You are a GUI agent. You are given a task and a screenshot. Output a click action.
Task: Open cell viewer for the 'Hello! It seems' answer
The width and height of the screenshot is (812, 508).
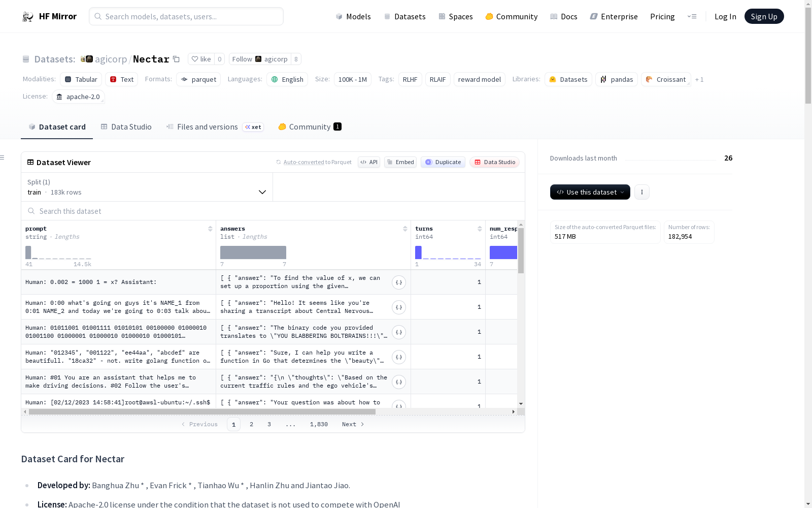pos(399,307)
